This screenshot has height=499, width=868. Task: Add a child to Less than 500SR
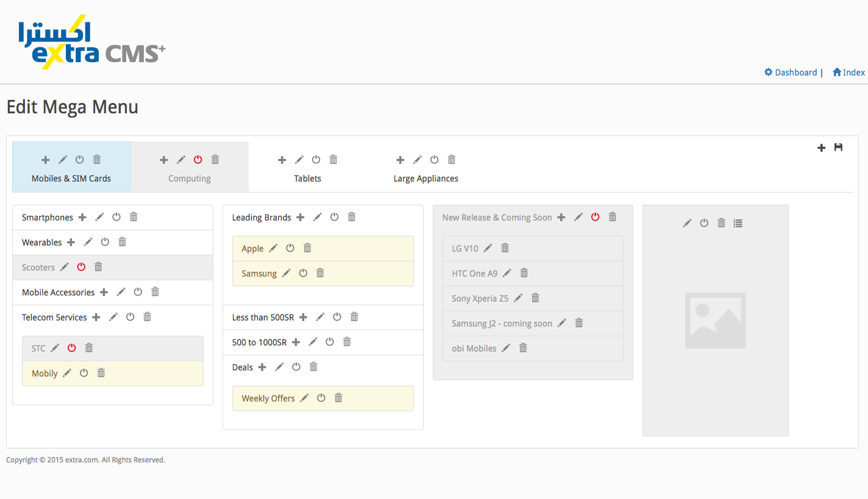tap(304, 317)
